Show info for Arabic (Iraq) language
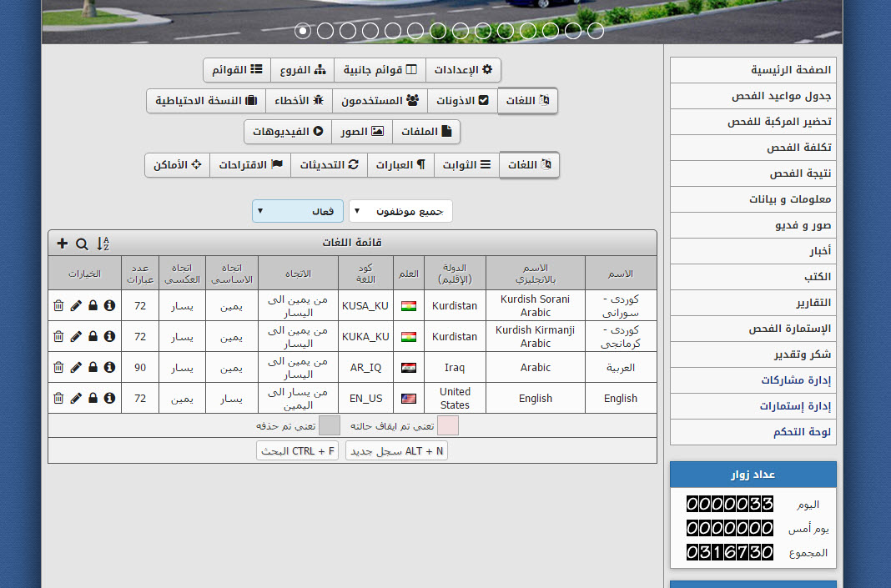 [109, 368]
